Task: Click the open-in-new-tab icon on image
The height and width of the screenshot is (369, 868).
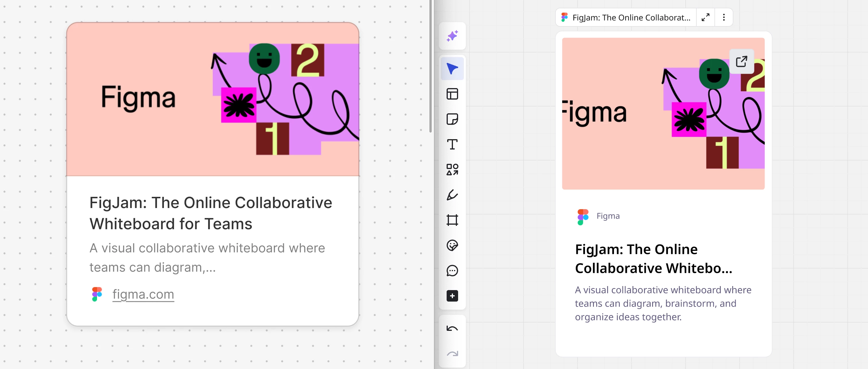Action: (741, 62)
